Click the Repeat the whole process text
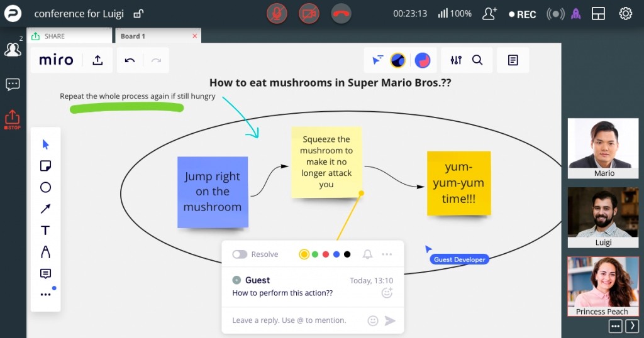The height and width of the screenshot is (338, 644). tap(138, 96)
